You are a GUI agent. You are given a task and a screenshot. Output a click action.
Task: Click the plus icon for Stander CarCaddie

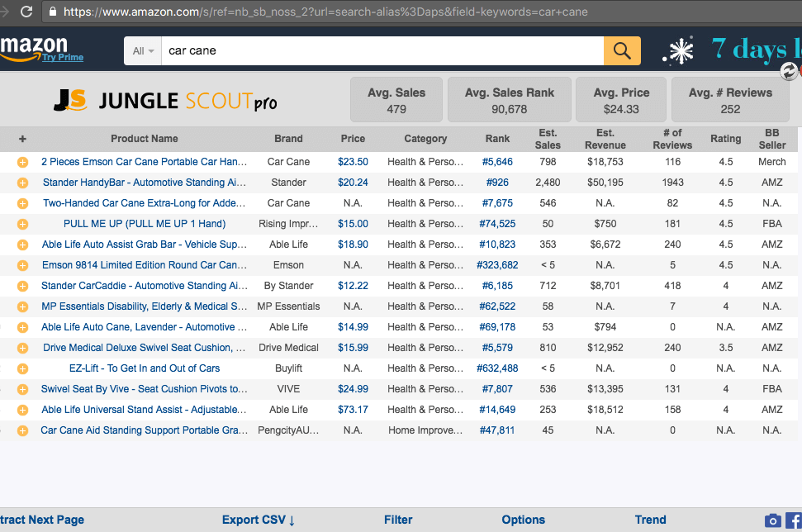point(22,286)
